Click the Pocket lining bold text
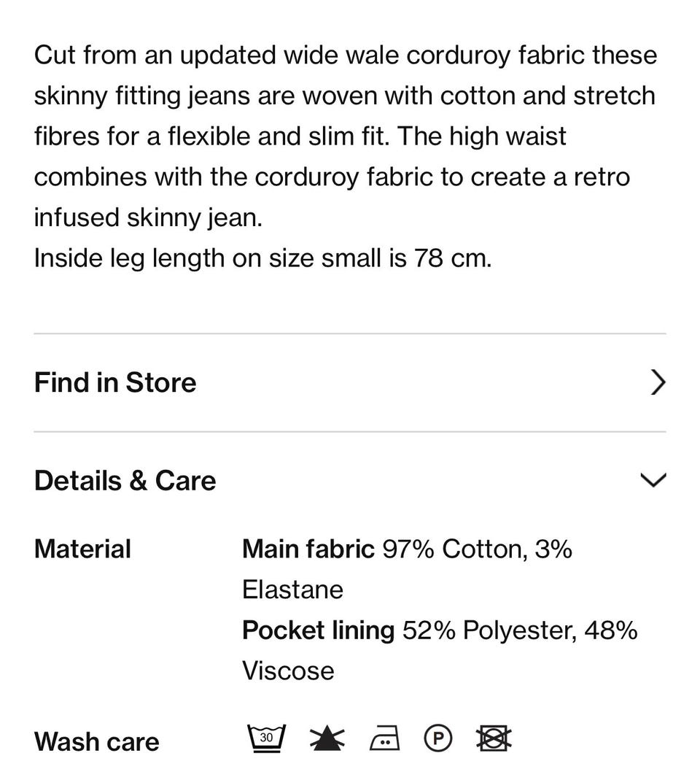Screen dimensions: 700x780 coord(318,630)
